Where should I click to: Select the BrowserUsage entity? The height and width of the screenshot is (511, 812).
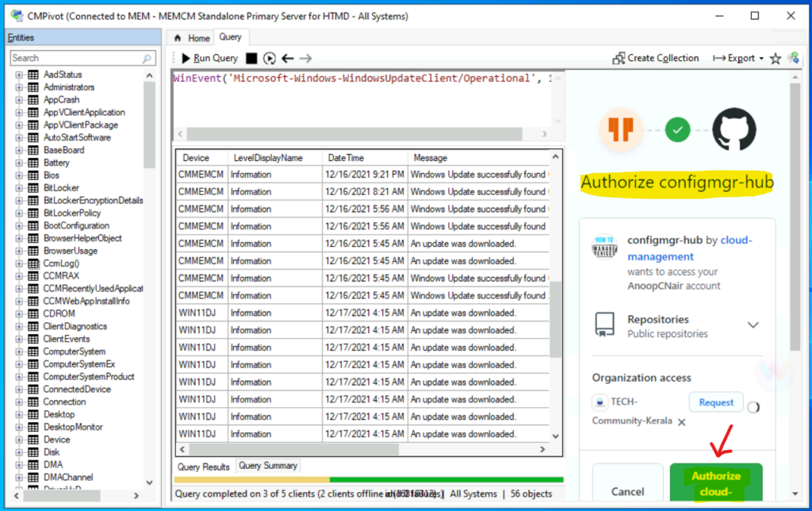tap(71, 251)
